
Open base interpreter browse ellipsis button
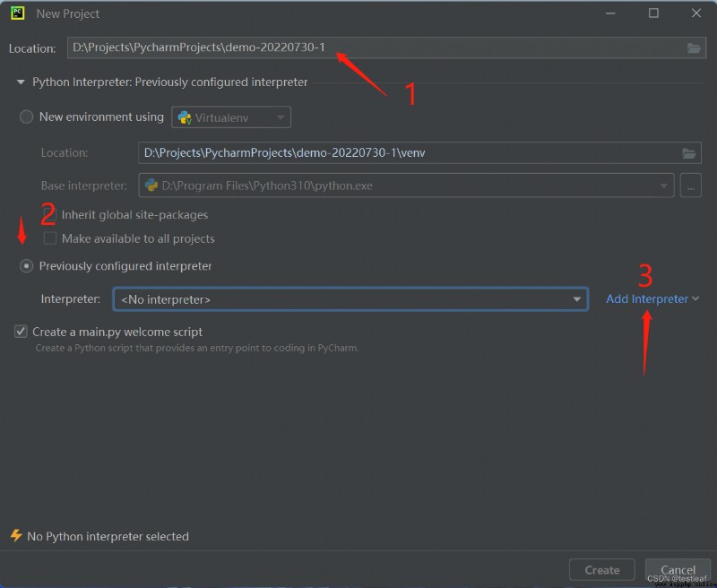coord(690,186)
